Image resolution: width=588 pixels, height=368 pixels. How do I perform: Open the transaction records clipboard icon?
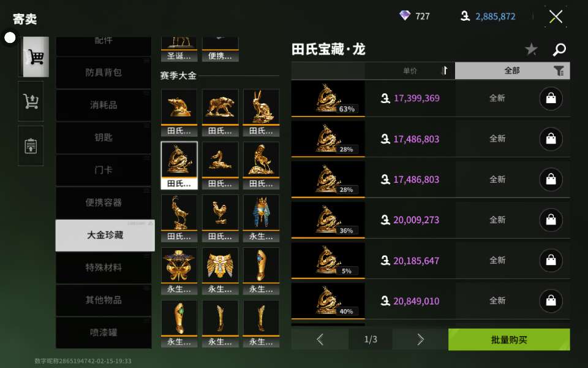(31, 146)
